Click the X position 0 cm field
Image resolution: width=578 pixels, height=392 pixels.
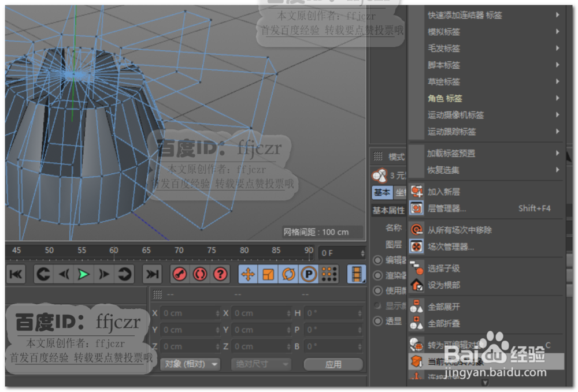tap(191, 313)
